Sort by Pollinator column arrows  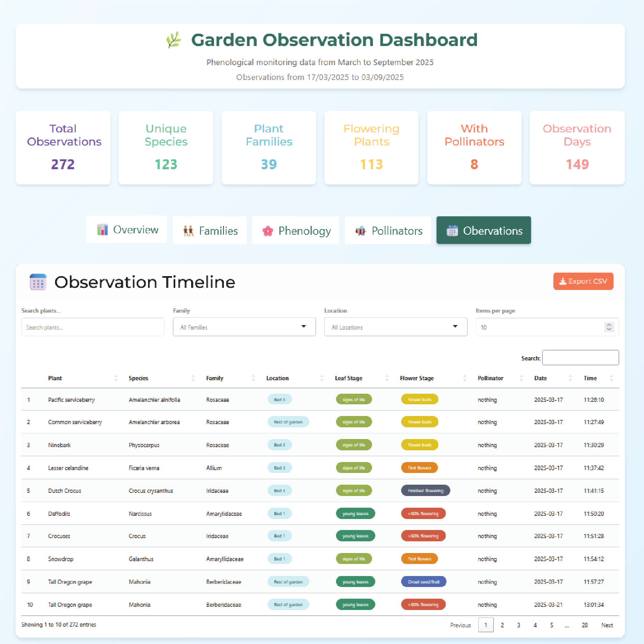tap(521, 378)
